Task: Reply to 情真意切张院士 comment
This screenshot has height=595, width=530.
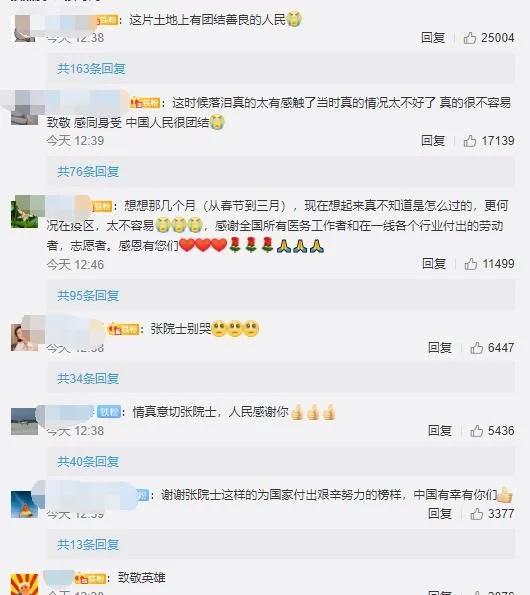Action: 440,431
